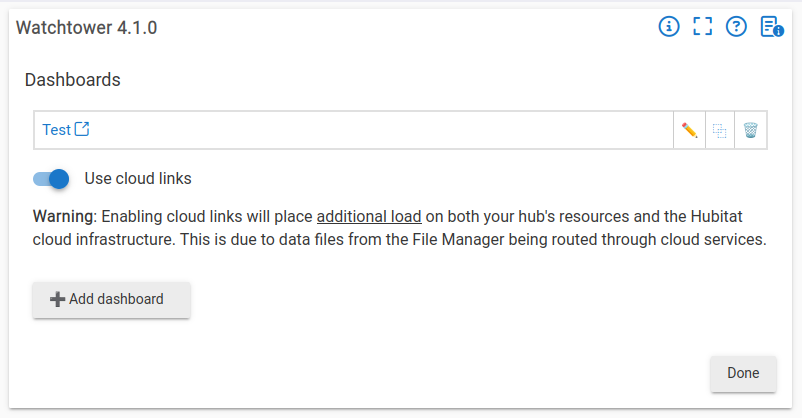The image size is (802, 418).
Task: Click the underlined "additional load" text
Action: tap(369, 216)
